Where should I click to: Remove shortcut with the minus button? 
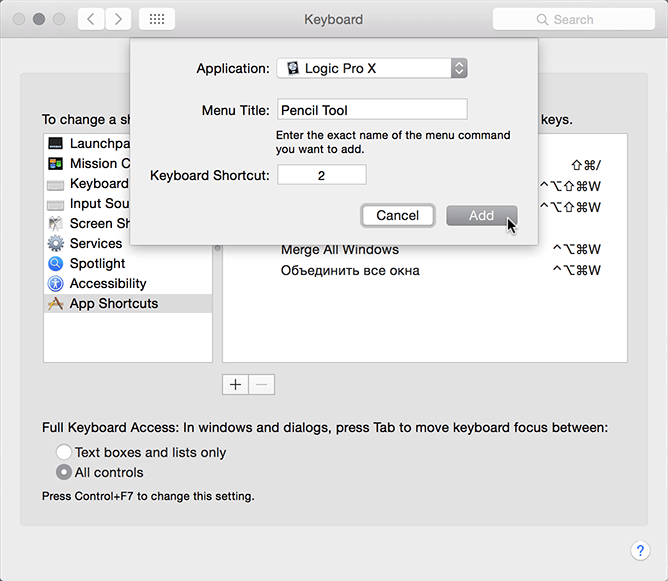[x=262, y=385]
